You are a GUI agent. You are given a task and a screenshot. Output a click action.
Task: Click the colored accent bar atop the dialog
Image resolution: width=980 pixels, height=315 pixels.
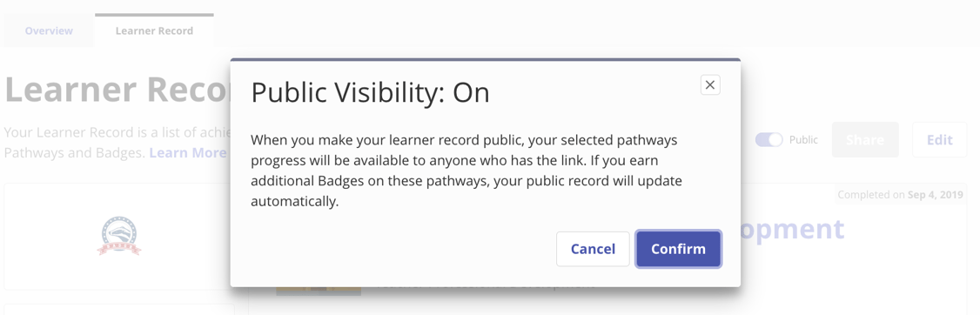click(x=485, y=60)
